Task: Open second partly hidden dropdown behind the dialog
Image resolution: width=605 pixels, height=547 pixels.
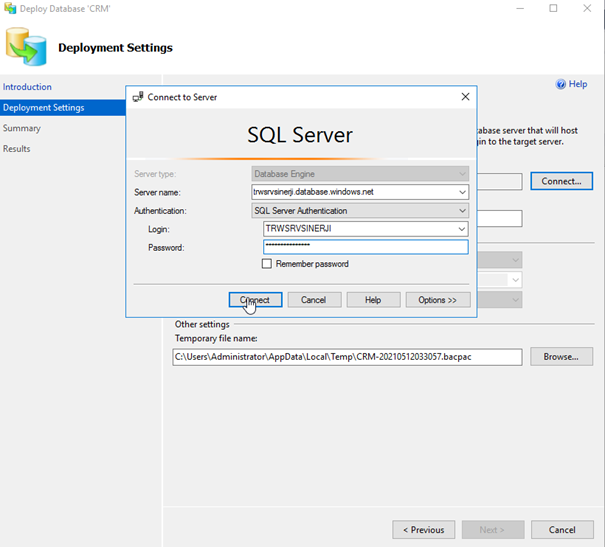Action: [x=500, y=280]
